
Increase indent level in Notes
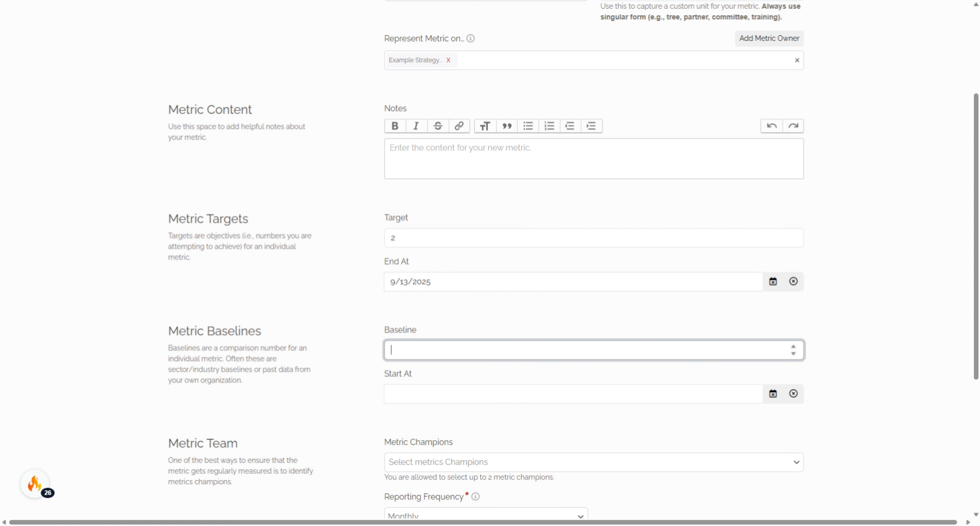(x=592, y=126)
